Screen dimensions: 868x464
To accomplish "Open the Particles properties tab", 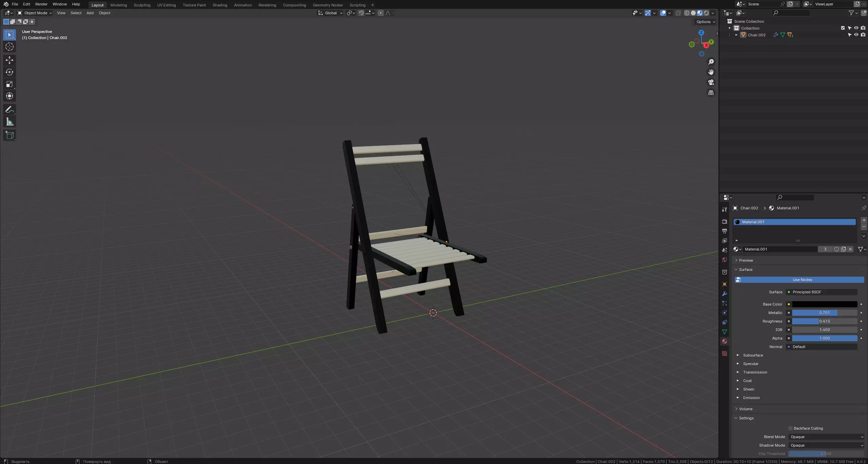I will pos(725,303).
